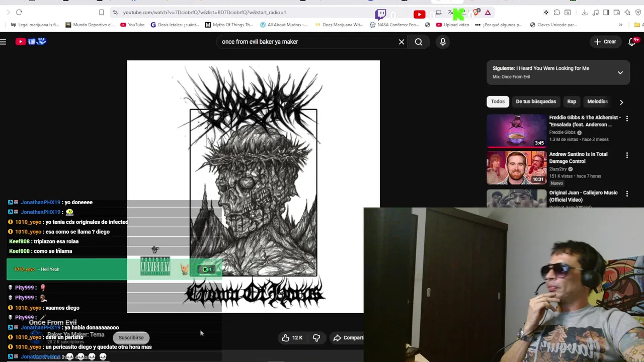
Task: Click the video player album art
Action: (x=253, y=187)
